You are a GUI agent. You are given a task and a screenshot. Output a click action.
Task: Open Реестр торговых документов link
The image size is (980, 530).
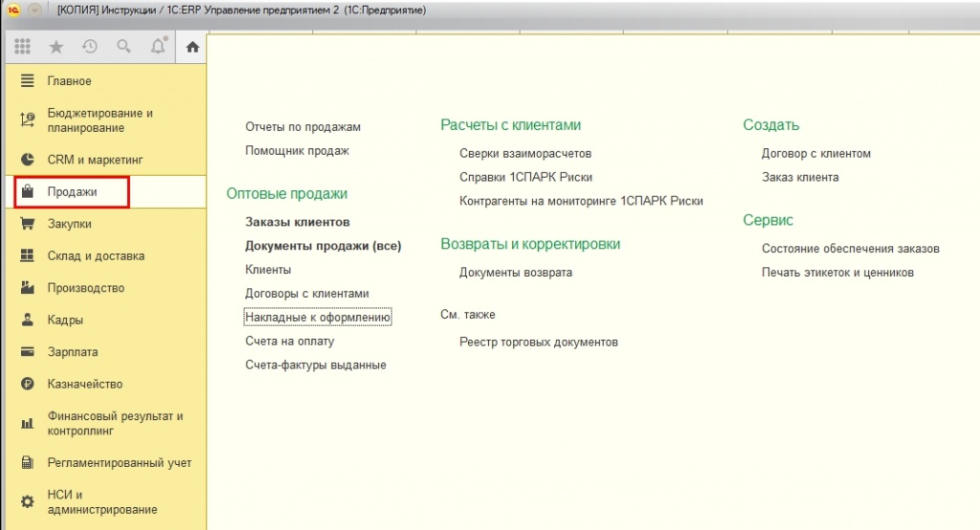tap(538, 342)
